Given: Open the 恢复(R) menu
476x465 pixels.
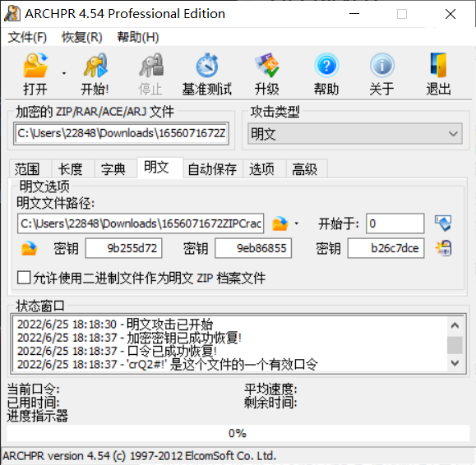Looking at the screenshot, I should tap(82, 37).
